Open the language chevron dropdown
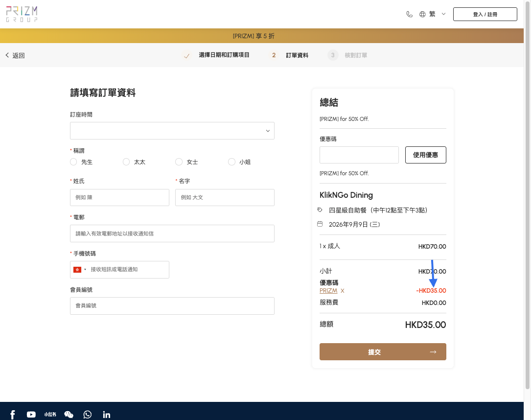The image size is (531, 420). [443, 14]
